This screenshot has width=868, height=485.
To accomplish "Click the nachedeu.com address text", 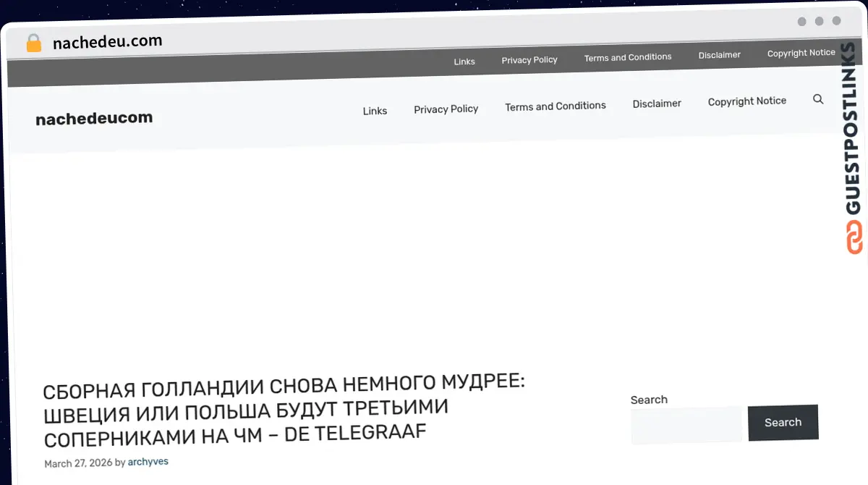I will coord(108,42).
